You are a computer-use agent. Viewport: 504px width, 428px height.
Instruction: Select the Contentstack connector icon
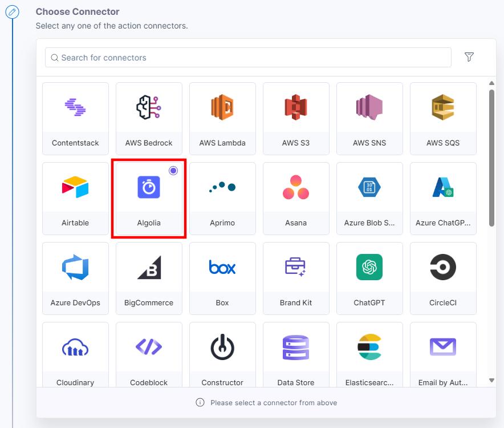(x=75, y=107)
